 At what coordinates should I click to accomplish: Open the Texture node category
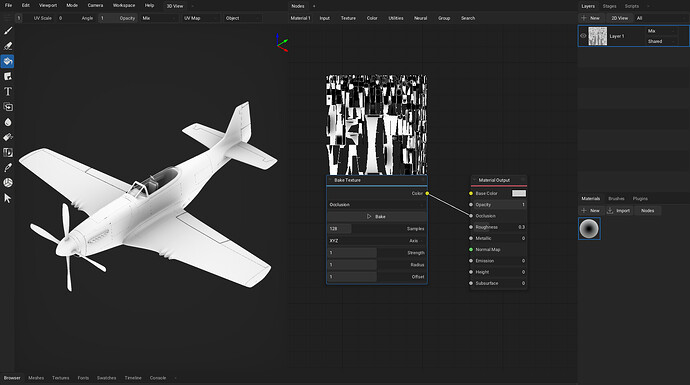coord(348,18)
